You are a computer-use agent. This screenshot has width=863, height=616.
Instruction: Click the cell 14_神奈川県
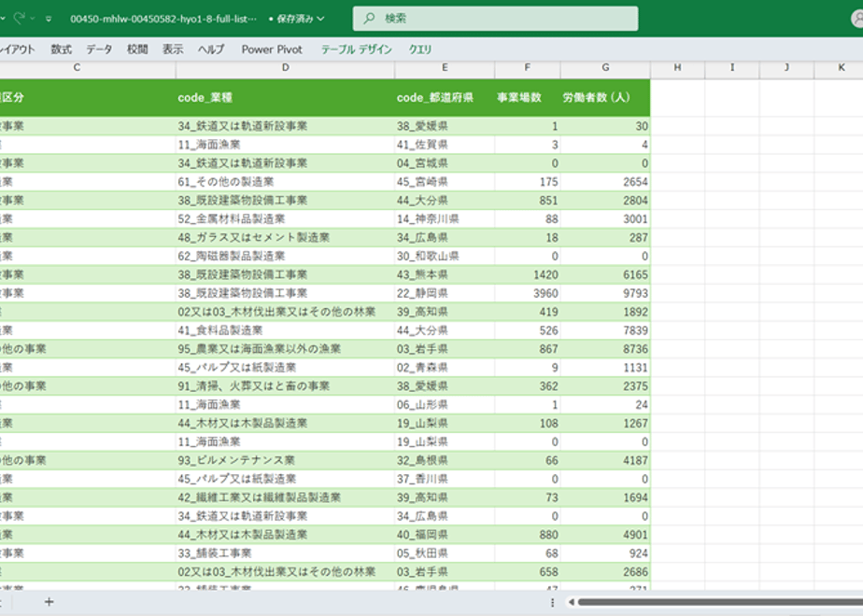[445, 219]
